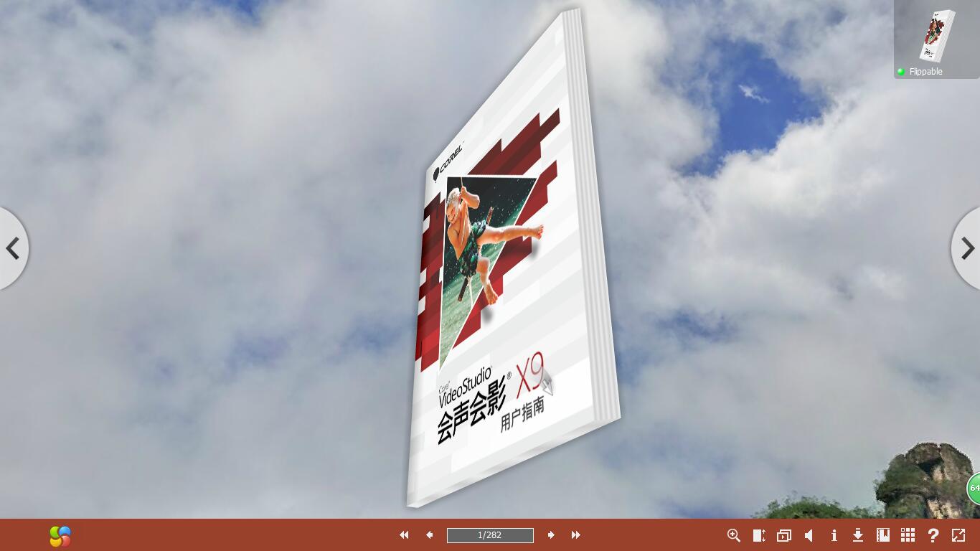Go to the first page

pos(404,535)
